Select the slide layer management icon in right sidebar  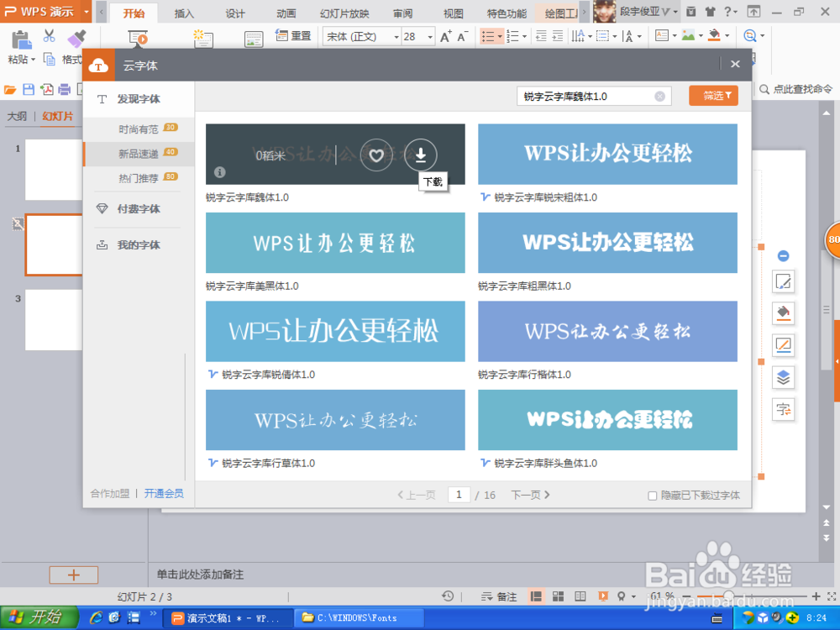tap(784, 377)
